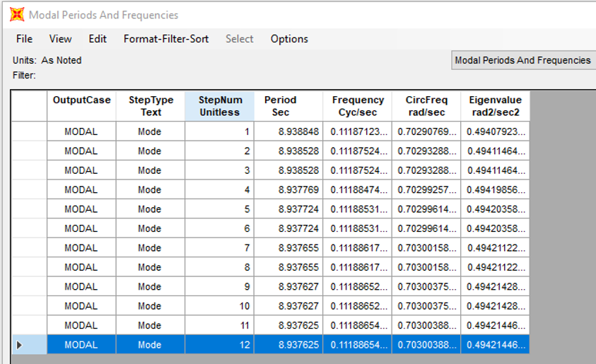The height and width of the screenshot is (364, 596).
Task: Open the Modal Periods And Frequencies table dropdown
Action: pos(523,60)
